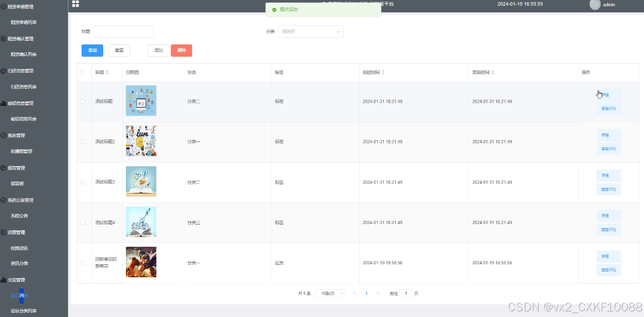Check the row 测试标题1 checkbox
Screen dimensions: 644x317
point(83,101)
